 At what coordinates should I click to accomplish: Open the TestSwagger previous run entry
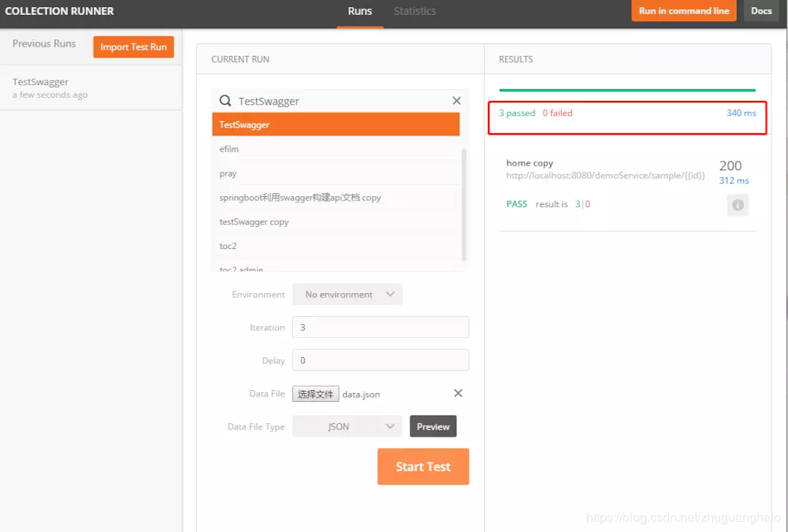(x=91, y=87)
